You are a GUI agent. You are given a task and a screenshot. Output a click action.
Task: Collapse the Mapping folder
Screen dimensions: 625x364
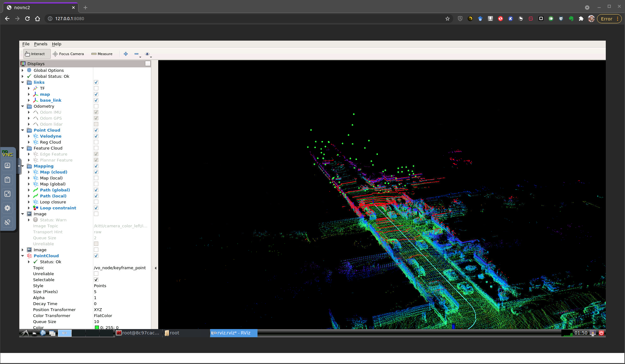23,166
